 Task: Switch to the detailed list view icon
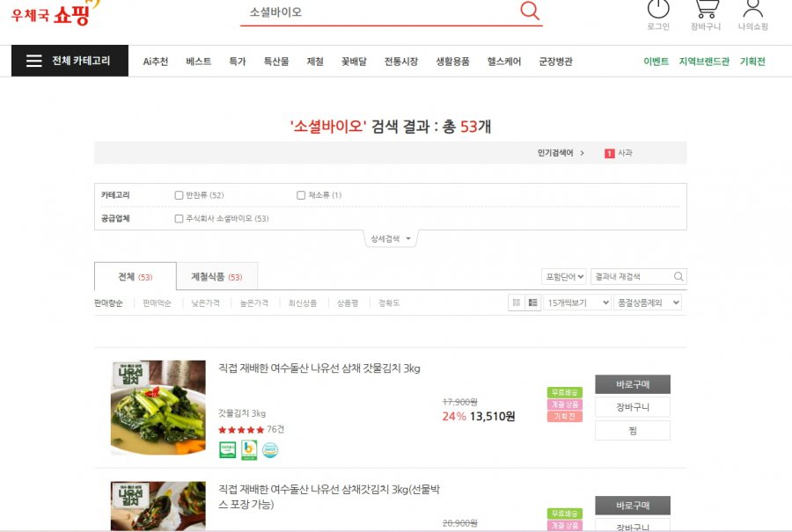pos(533,302)
